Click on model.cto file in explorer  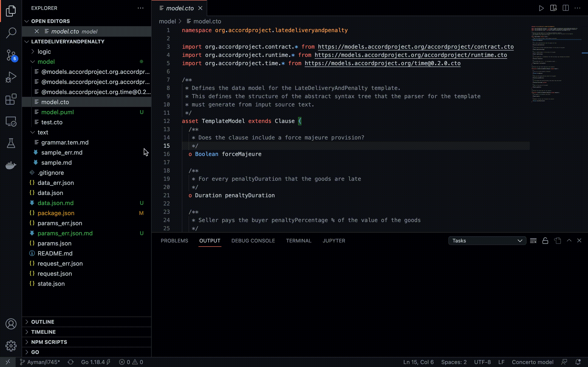pos(55,102)
